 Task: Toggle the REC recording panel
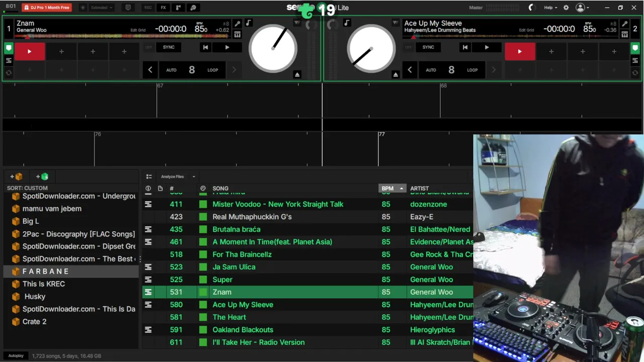(x=148, y=8)
